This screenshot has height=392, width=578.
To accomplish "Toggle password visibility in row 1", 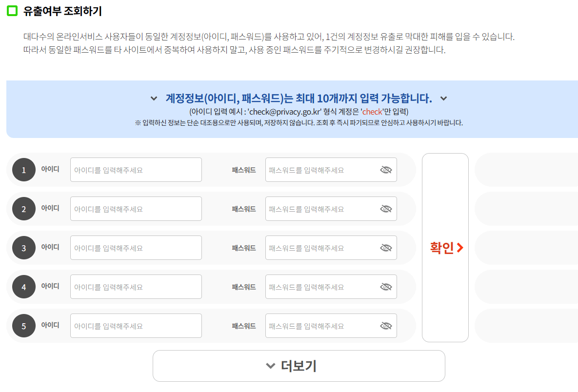I will tap(386, 170).
